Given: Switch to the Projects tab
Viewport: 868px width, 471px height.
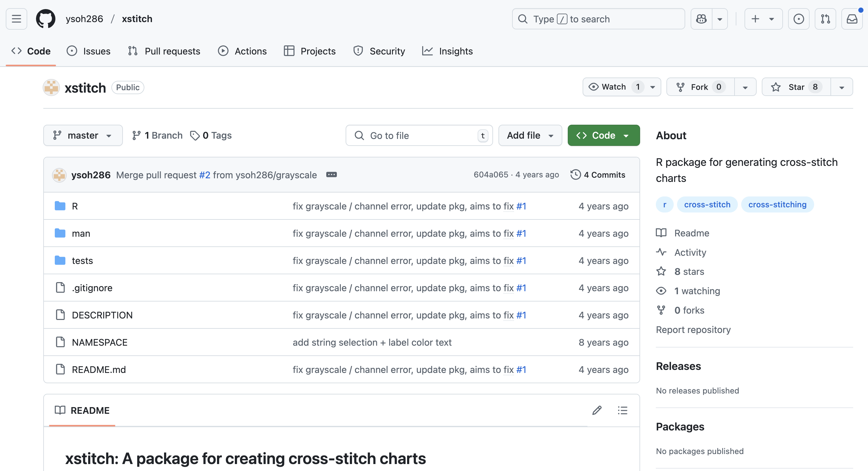Looking at the screenshot, I should 310,51.
